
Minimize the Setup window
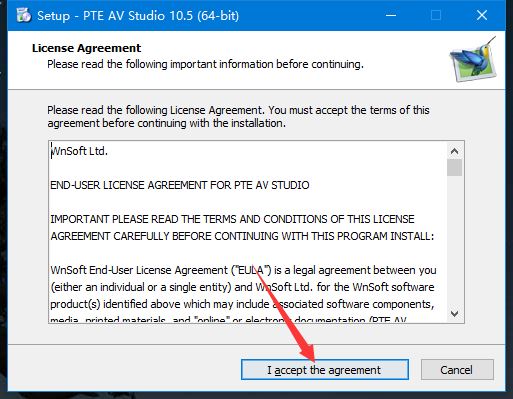click(391, 15)
